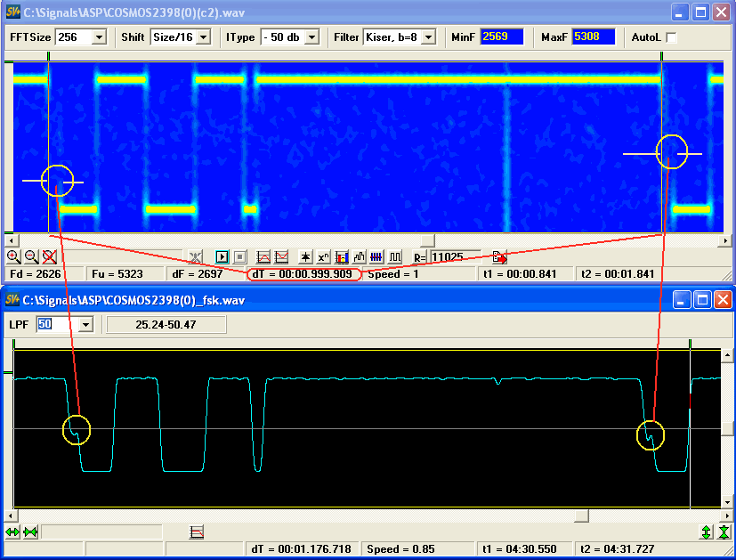Click the SV icon of the _fsk.wav window

pyautogui.click(x=13, y=299)
